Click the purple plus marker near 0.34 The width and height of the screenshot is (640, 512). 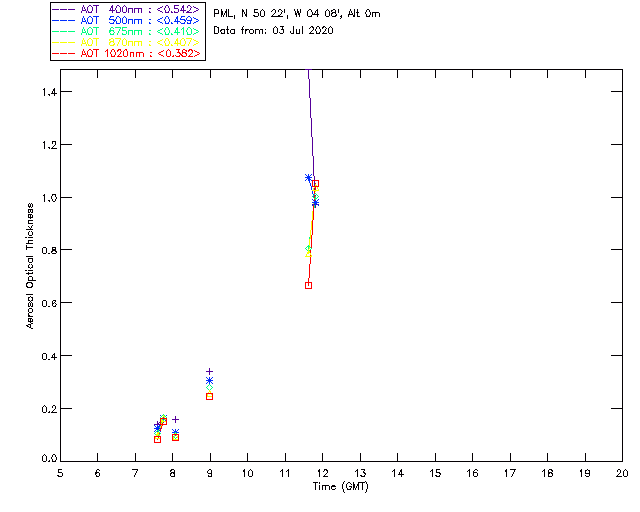click(209, 372)
